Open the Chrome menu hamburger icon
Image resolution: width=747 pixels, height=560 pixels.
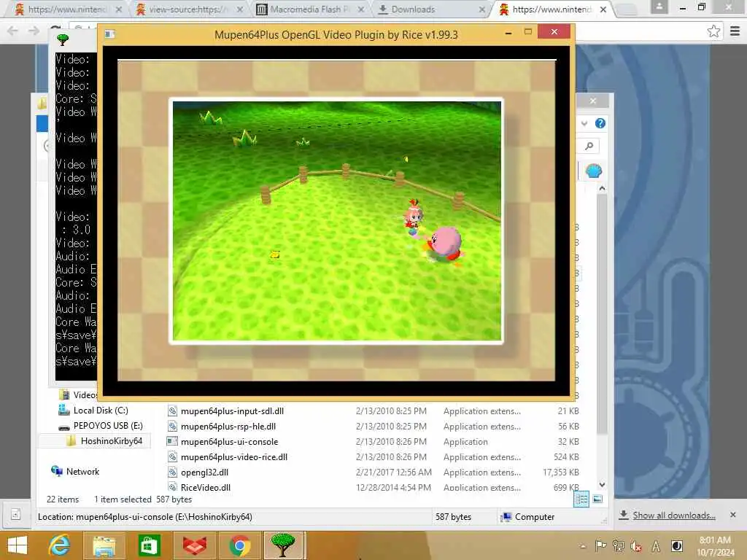pyautogui.click(x=735, y=31)
